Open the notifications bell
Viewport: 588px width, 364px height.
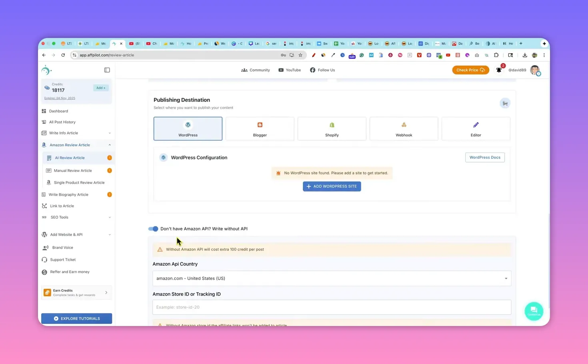tap(499, 70)
